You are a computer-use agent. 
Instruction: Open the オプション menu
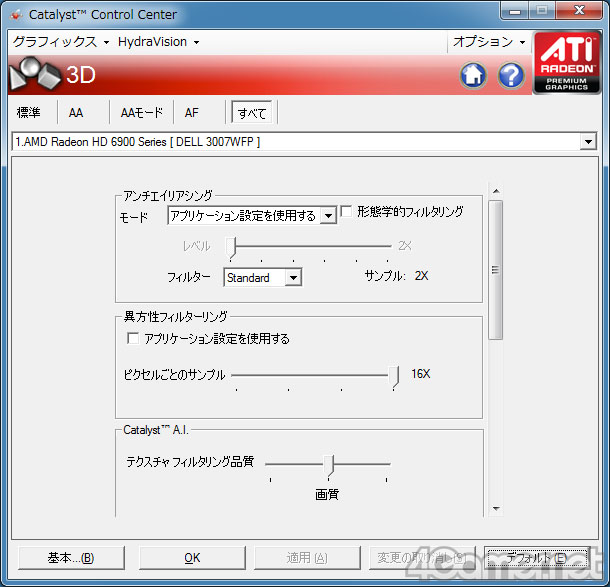[489, 42]
